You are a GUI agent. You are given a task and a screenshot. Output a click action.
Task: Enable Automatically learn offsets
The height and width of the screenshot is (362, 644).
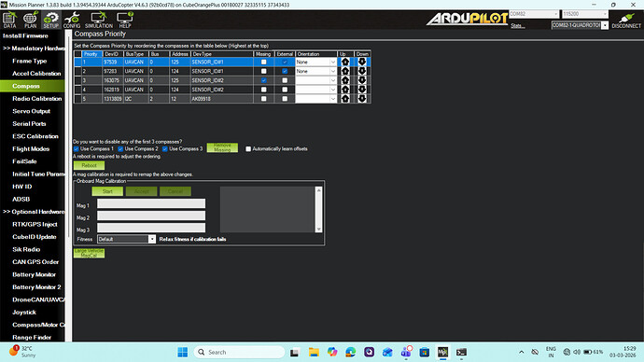point(248,149)
